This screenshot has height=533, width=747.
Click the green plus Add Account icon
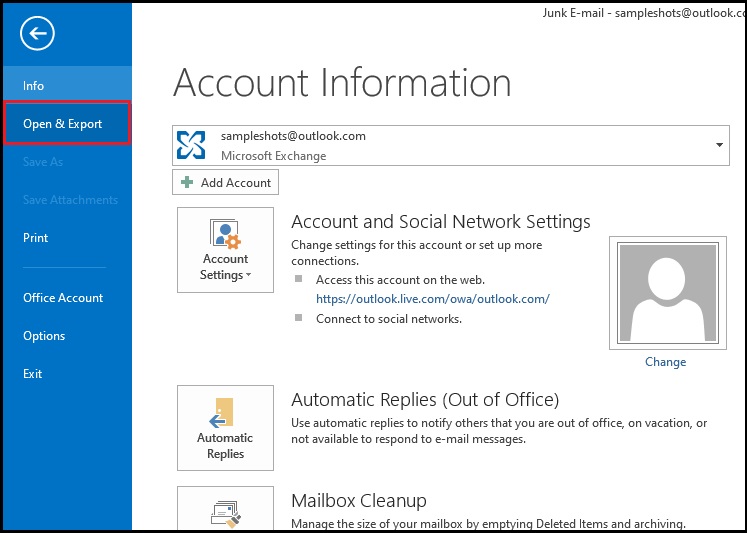(x=187, y=182)
